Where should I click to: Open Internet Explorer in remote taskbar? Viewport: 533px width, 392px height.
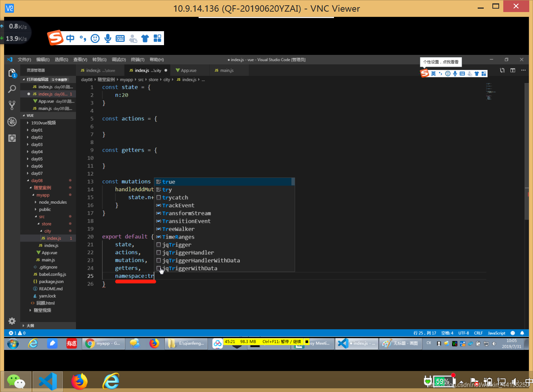(33, 344)
